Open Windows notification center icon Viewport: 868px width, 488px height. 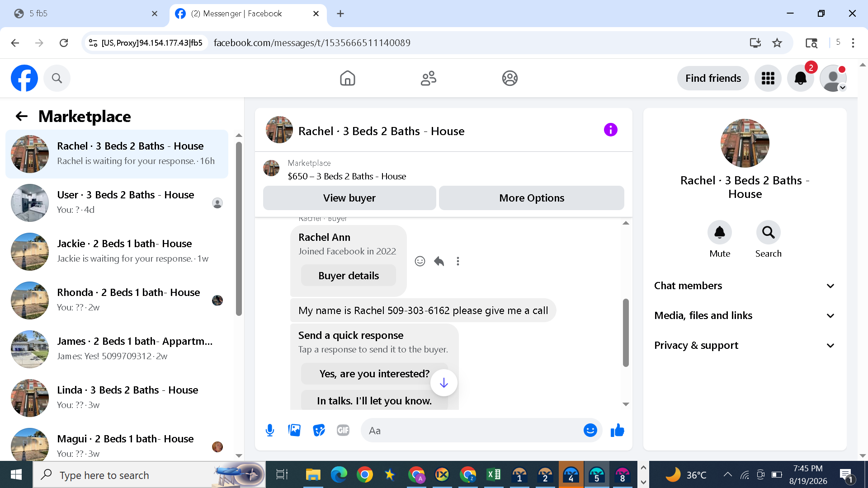(846, 475)
